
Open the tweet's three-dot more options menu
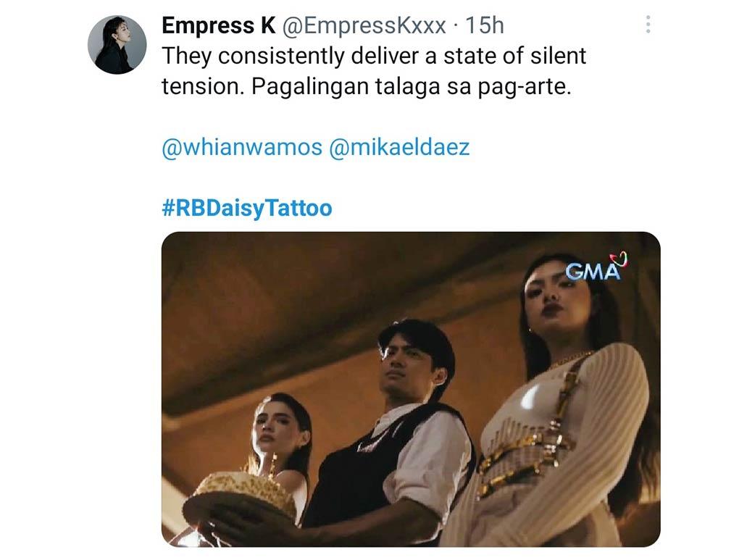648,25
